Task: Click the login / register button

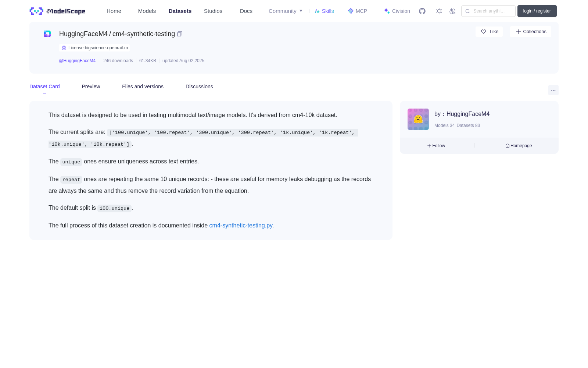Action: tap(537, 11)
